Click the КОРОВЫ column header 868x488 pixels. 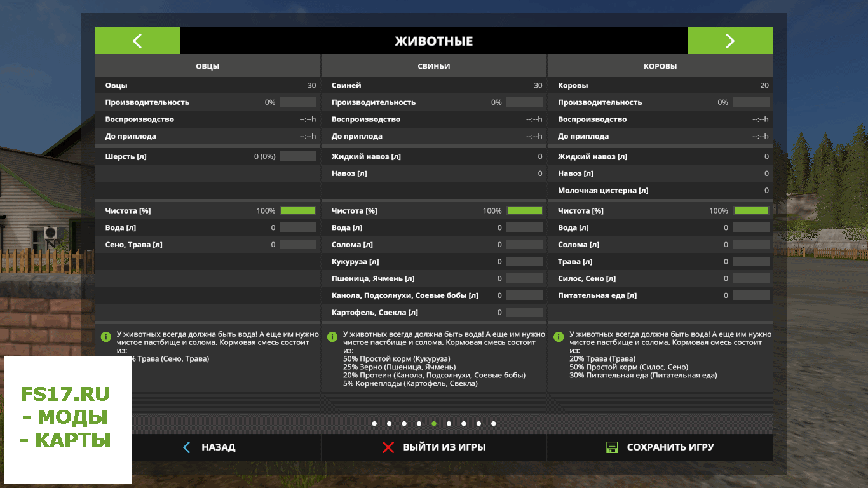660,66
